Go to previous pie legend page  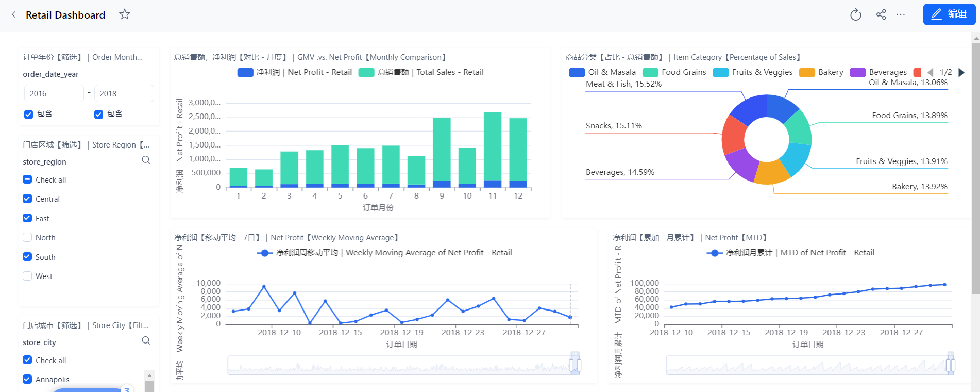pos(931,72)
